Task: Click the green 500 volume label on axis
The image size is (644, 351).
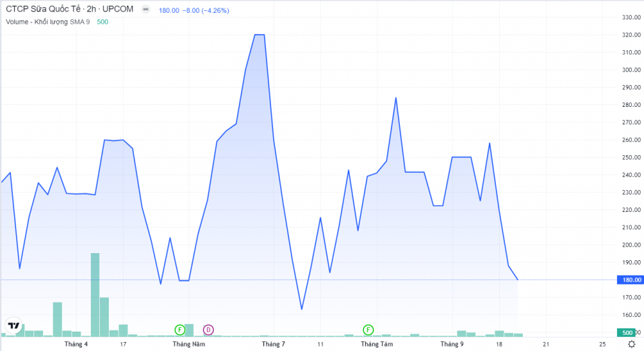Action: click(x=627, y=332)
